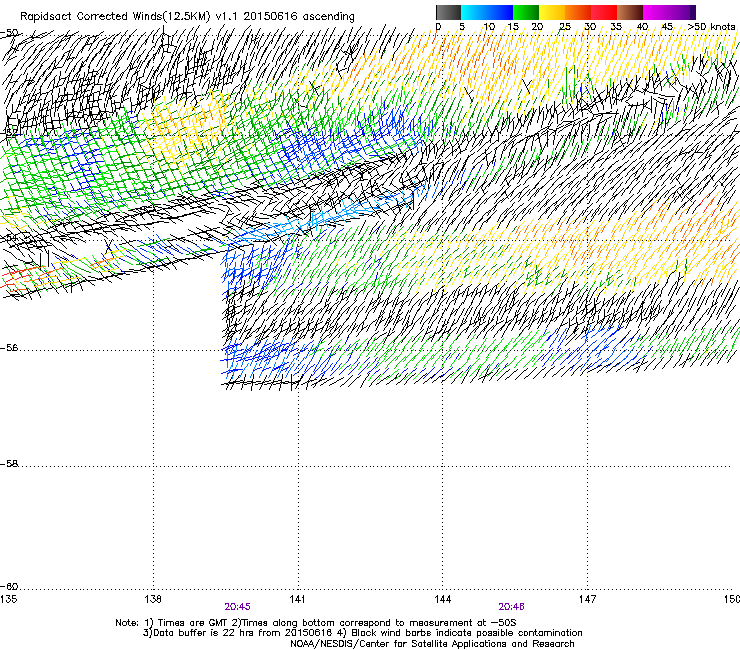Image resolution: width=740 pixels, height=650 pixels.
Task: Click latitude label -60 on left axis
Action: coord(9,587)
